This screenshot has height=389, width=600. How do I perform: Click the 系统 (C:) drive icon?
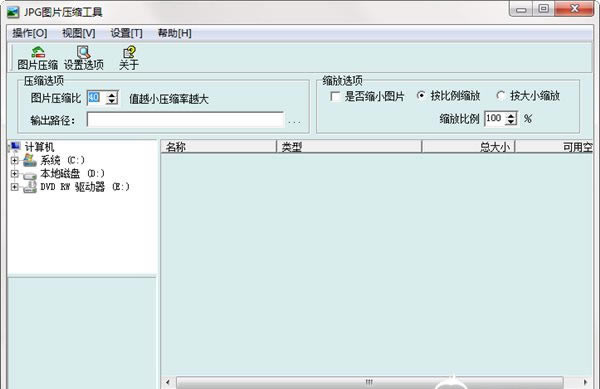pyautogui.click(x=29, y=160)
